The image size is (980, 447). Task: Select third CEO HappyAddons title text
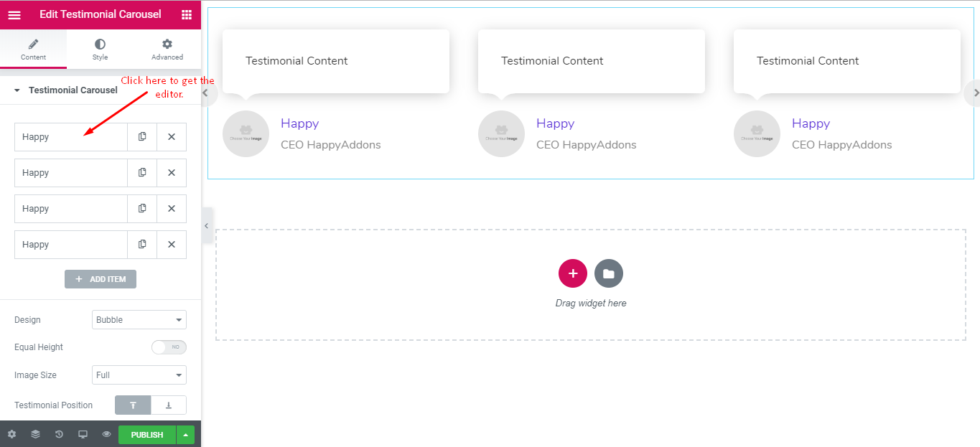(x=841, y=145)
